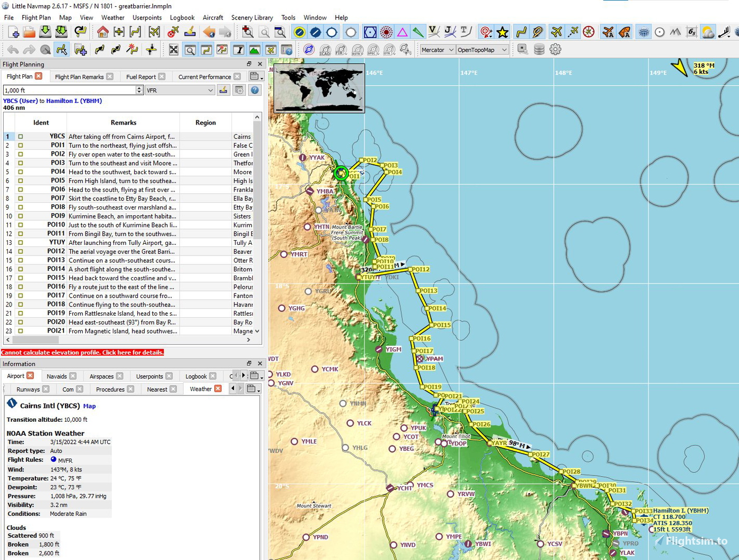
Task: Toggle VOR station display on the map
Action: [x=370, y=32]
